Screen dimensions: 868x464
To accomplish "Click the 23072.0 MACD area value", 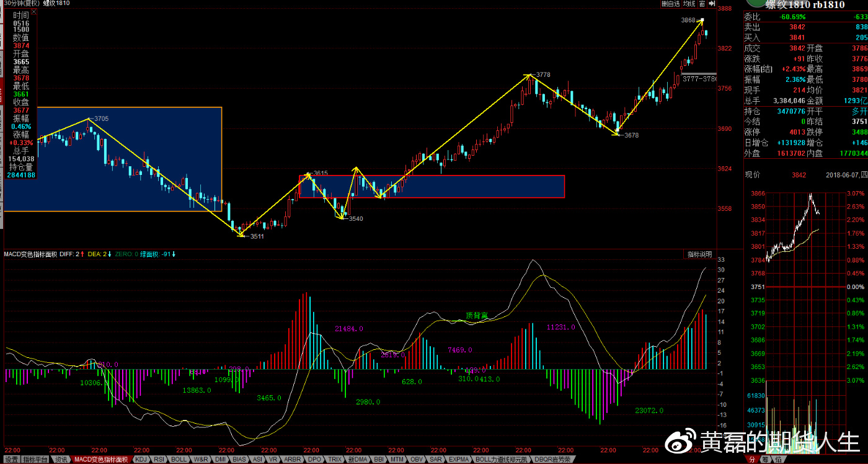I will click(x=650, y=411).
